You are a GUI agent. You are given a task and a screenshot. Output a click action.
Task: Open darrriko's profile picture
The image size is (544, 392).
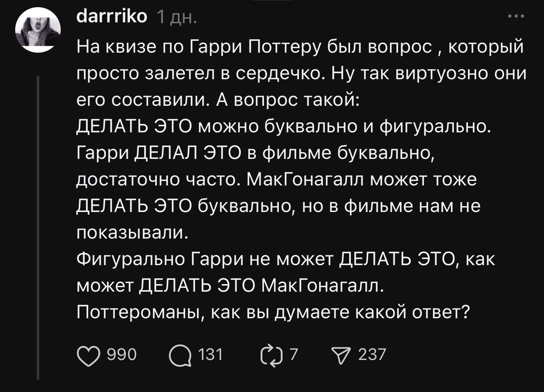point(38,30)
